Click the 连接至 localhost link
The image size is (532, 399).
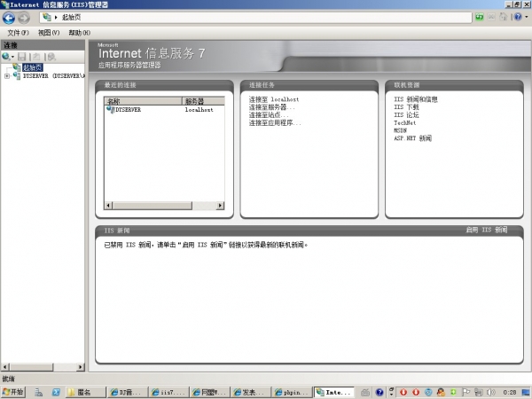(274, 99)
